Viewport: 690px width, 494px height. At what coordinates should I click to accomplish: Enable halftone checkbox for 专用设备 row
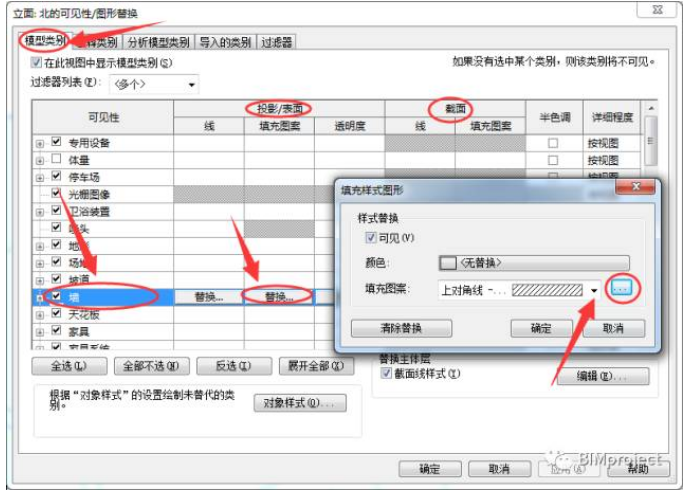[553, 143]
